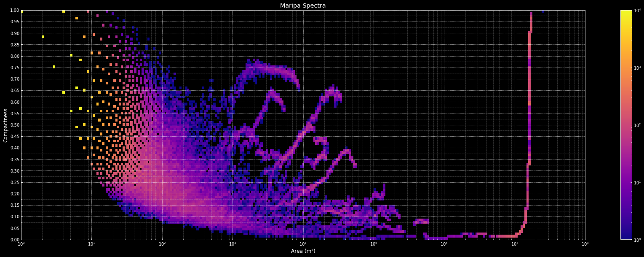The width and height of the screenshot is (644, 257).
Task: Click the 0.00 tick label on Compactness axis
Action: 14,240
